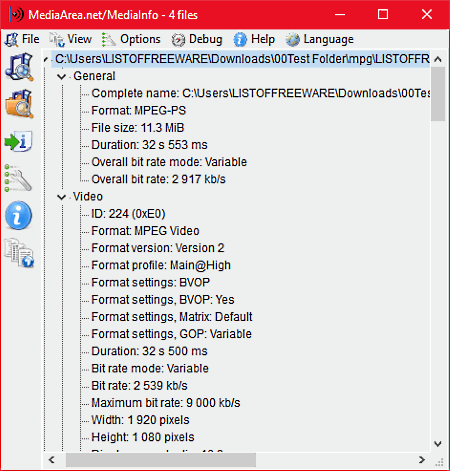The height and width of the screenshot is (471, 450).
Task: Open the Debug menu
Action: pos(197,39)
